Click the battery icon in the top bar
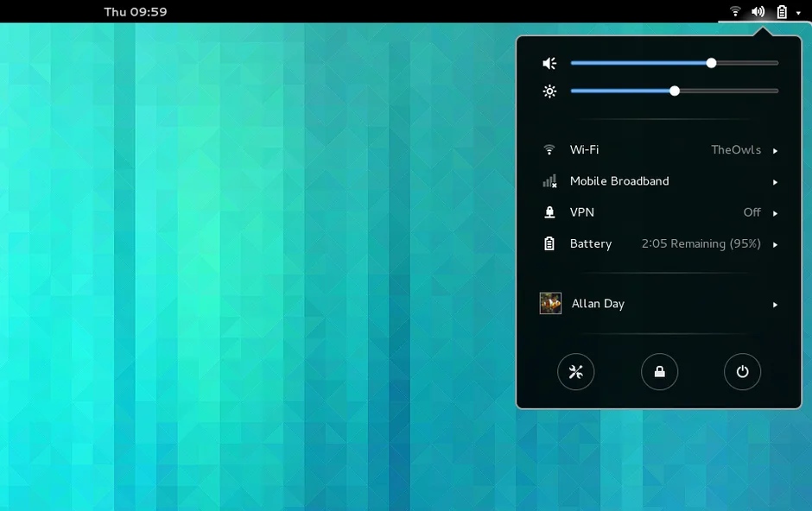The width and height of the screenshot is (812, 511). click(x=781, y=11)
